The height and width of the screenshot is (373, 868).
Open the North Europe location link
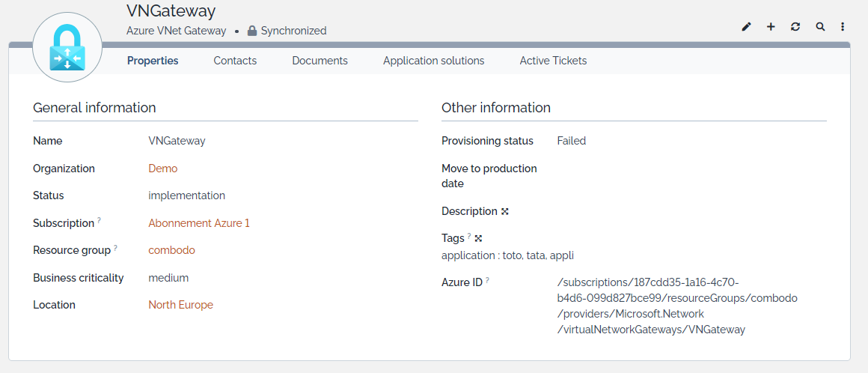point(180,305)
